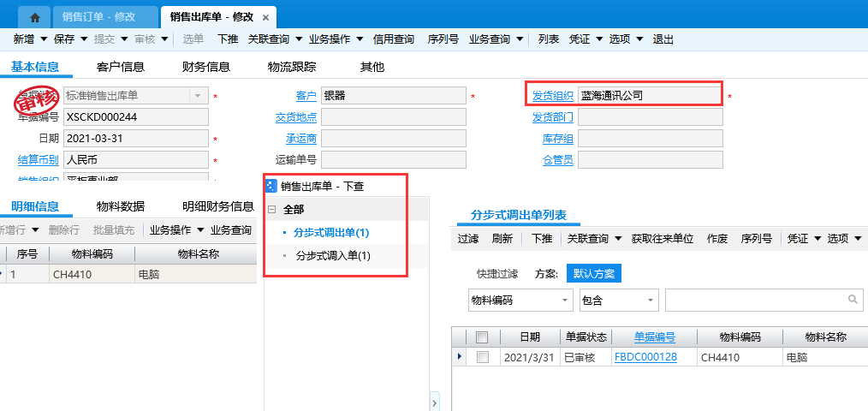Click the 单据编号 field XSCKD000244
Viewport: 868px width, 411px height.
tap(136, 116)
